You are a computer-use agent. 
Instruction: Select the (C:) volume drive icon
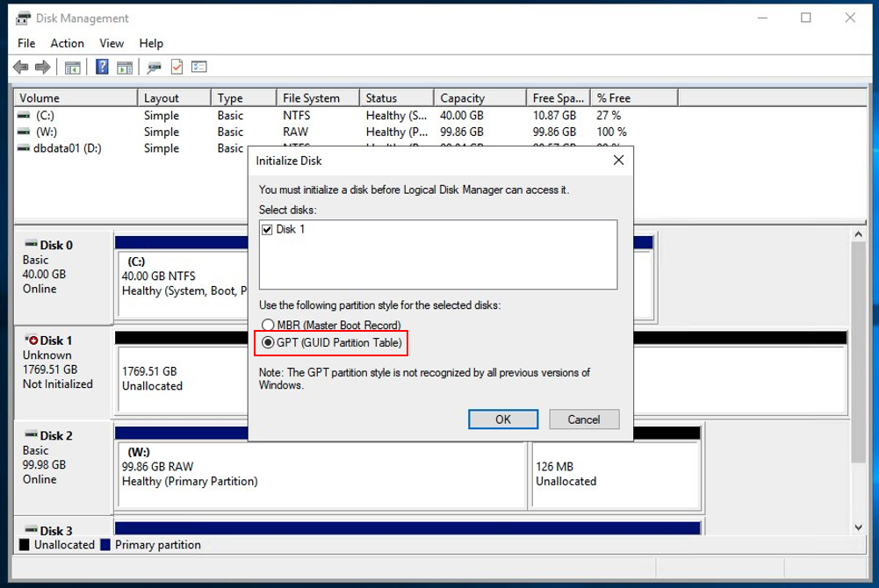click(24, 115)
